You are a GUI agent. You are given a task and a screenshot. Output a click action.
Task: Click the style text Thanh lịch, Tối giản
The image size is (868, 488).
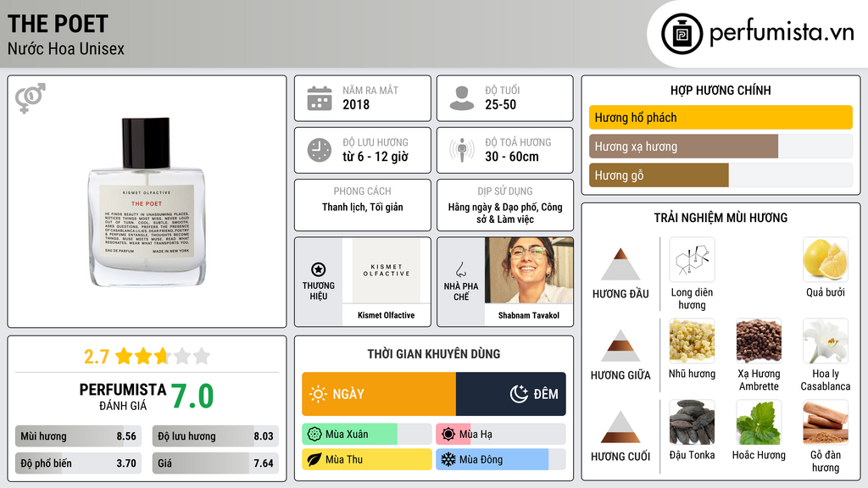(x=363, y=207)
